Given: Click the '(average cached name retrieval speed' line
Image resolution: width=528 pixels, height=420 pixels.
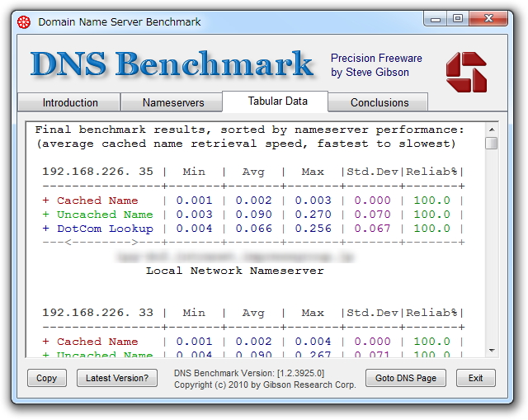Looking at the screenshot, I should click(x=246, y=144).
